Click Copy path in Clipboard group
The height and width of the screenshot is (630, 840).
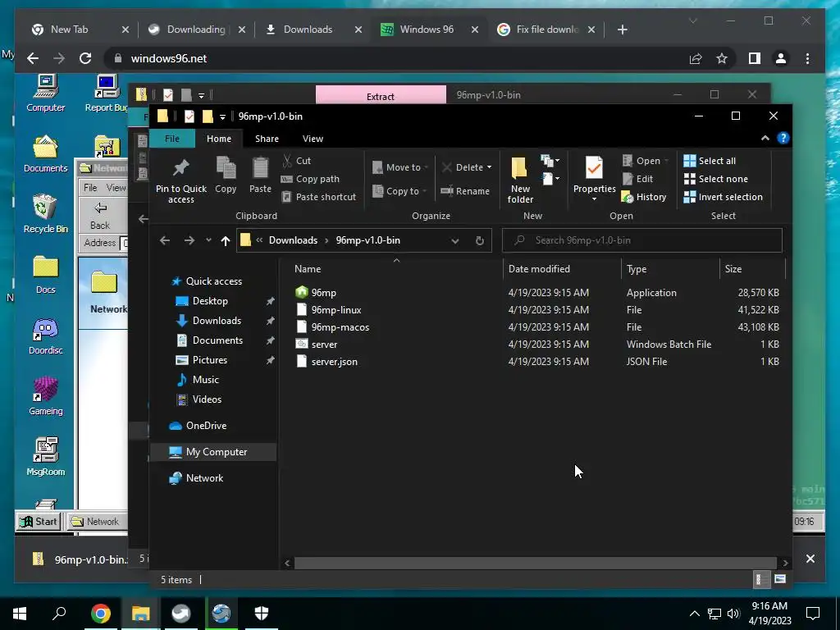(x=310, y=179)
